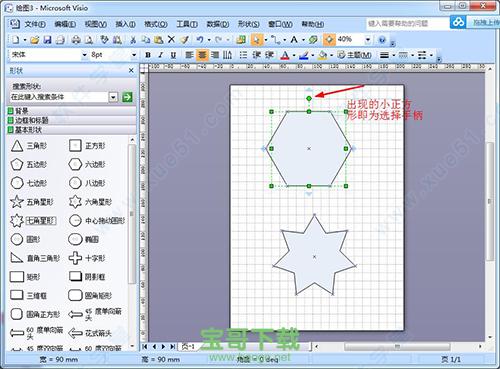Click the green search arrow in the Shapes panel
Viewport: 500px width, 369px height.
tap(127, 97)
